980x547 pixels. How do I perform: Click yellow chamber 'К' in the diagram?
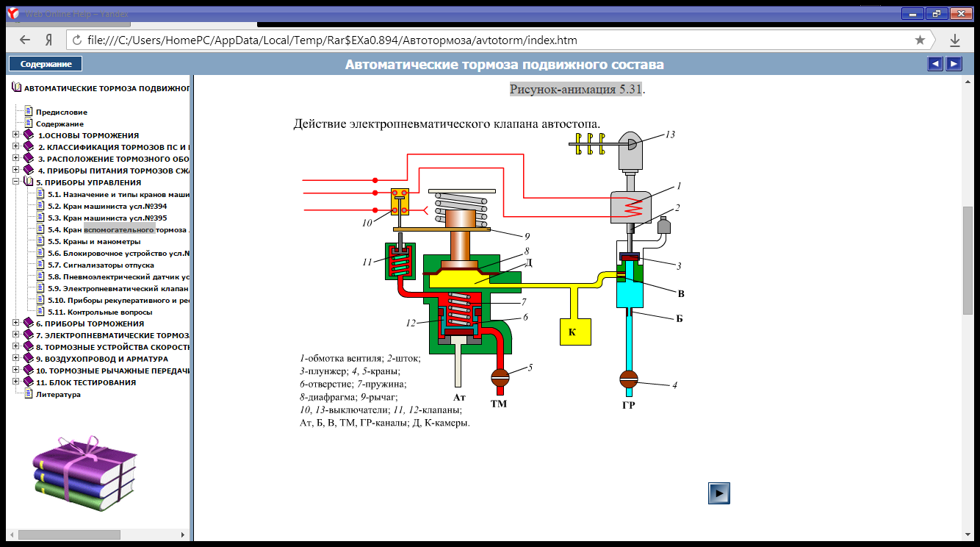[x=577, y=332]
